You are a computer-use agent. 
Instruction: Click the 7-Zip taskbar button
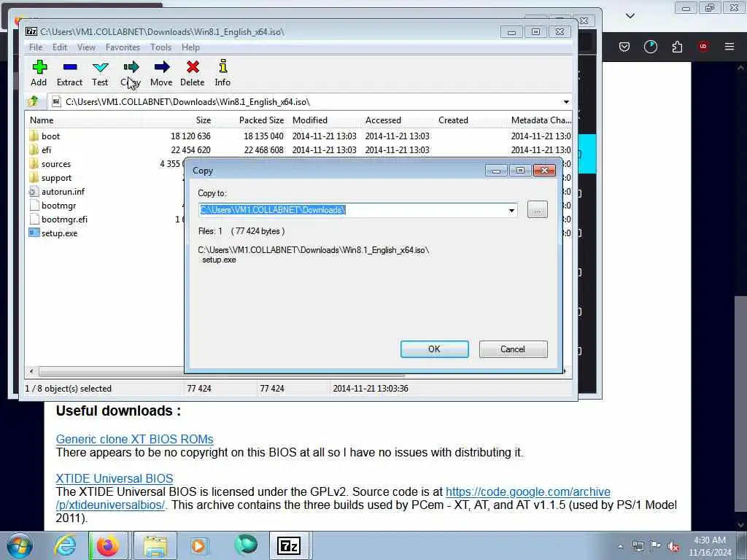(289, 545)
